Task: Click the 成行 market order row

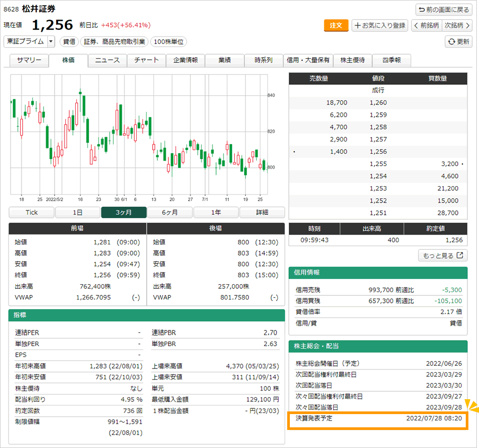Action: click(378, 91)
